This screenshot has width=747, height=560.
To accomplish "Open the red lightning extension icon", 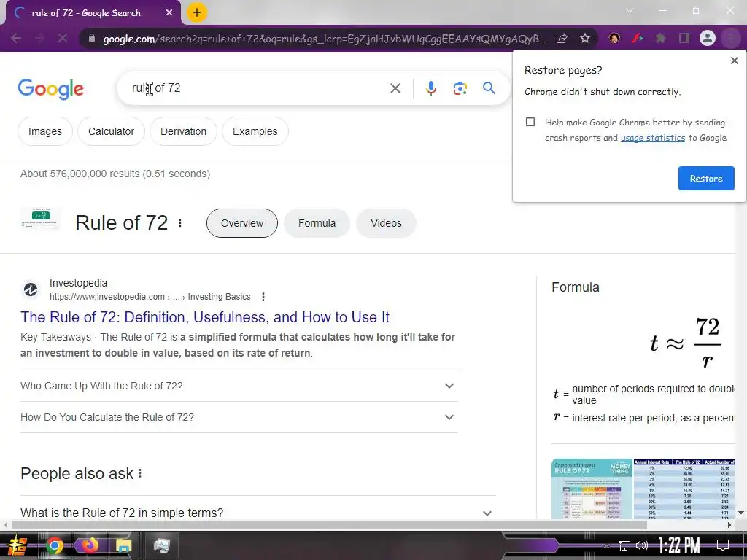I will pos(638,38).
